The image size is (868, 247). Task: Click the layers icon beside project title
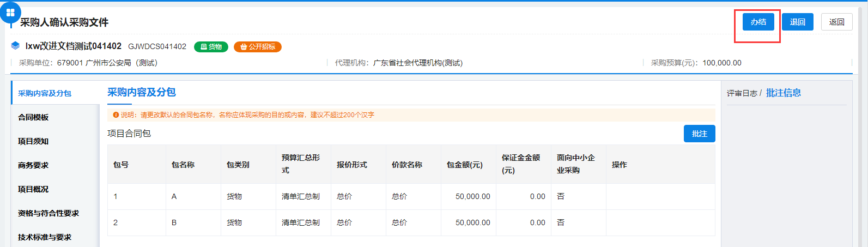pos(15,46)
